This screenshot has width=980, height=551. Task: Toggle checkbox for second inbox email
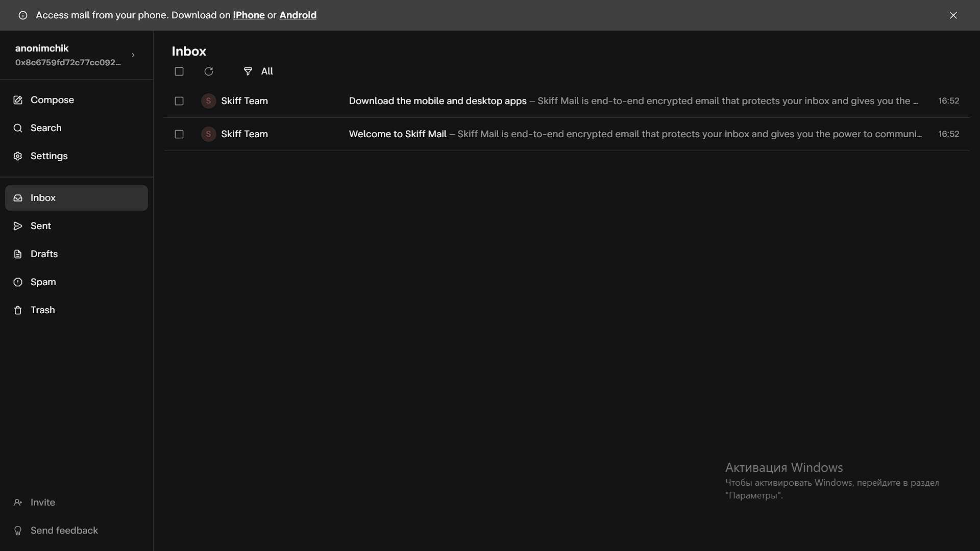click(x=178, y=134)
